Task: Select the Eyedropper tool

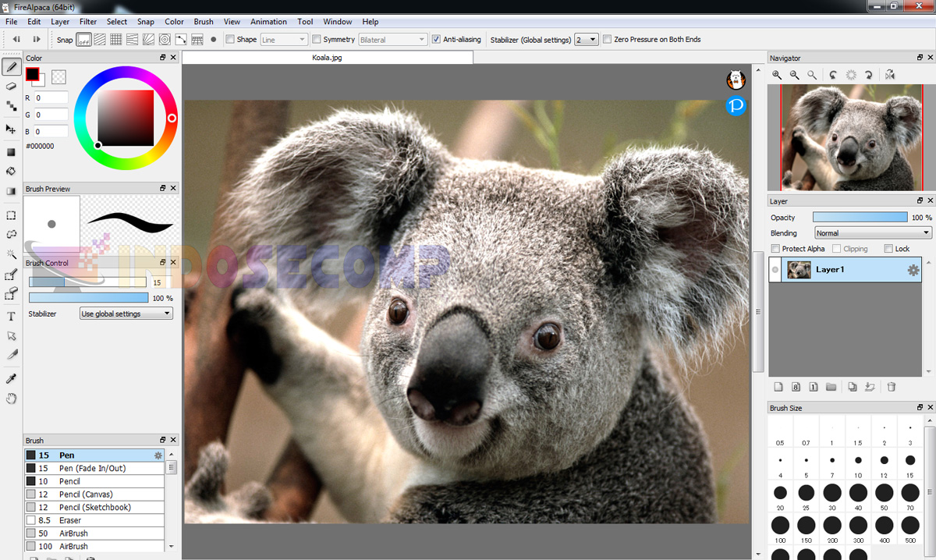Action: pos(11,378)
